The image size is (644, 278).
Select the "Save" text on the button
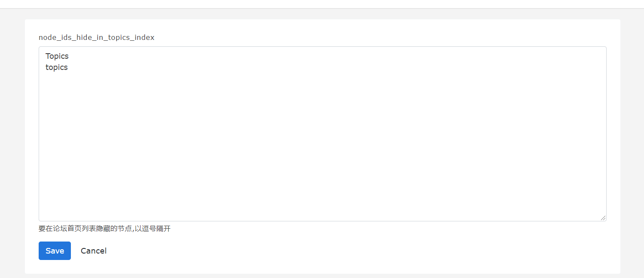pos(55,251)
